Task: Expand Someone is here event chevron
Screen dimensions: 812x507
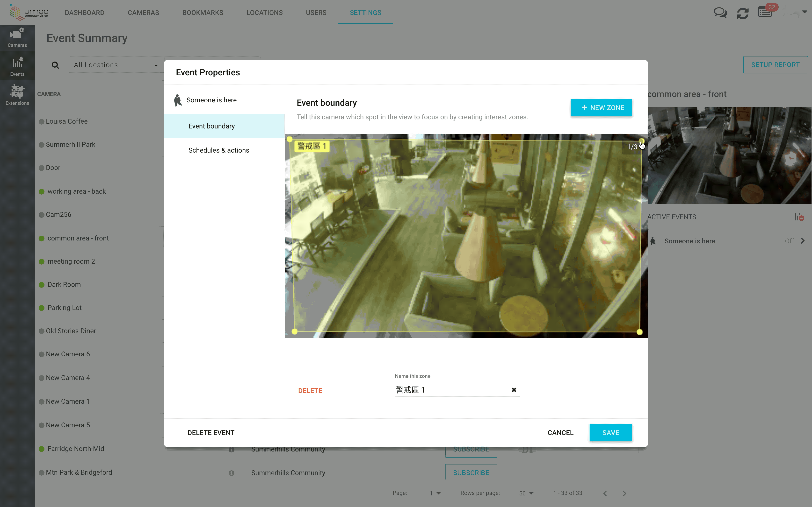Action: (803, 241)
